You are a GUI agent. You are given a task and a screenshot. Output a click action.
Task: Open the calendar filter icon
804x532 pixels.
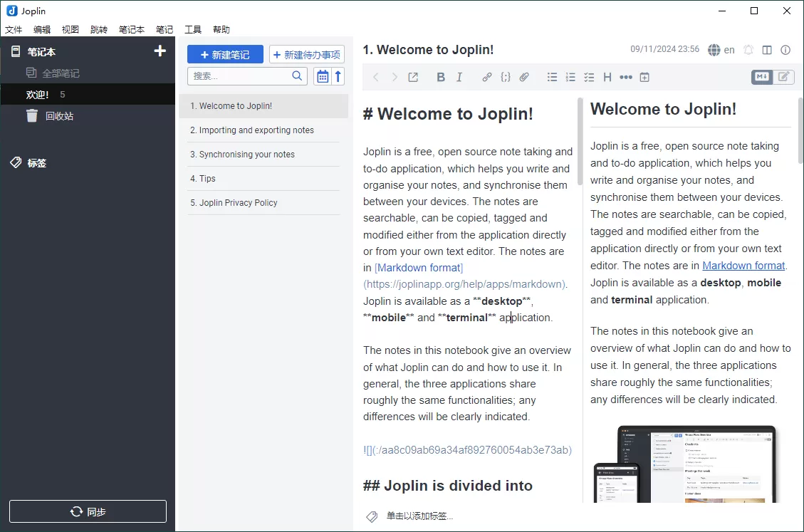coord(323,75)
